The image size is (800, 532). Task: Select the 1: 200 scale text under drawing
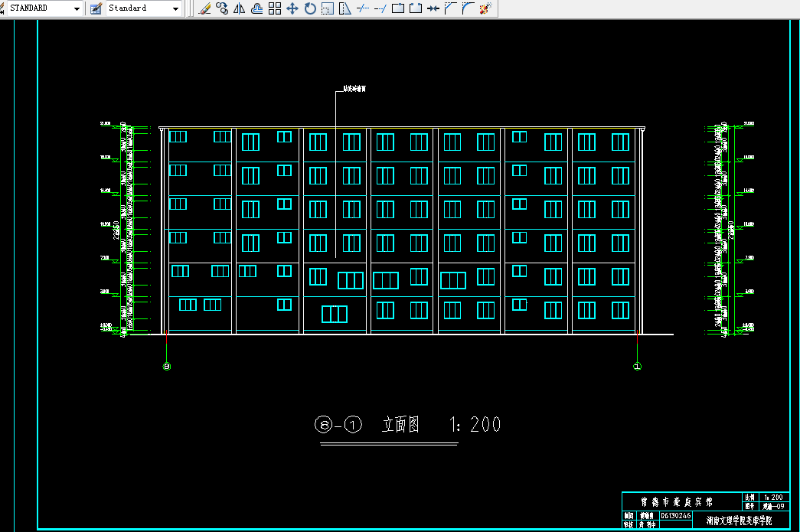475,424
